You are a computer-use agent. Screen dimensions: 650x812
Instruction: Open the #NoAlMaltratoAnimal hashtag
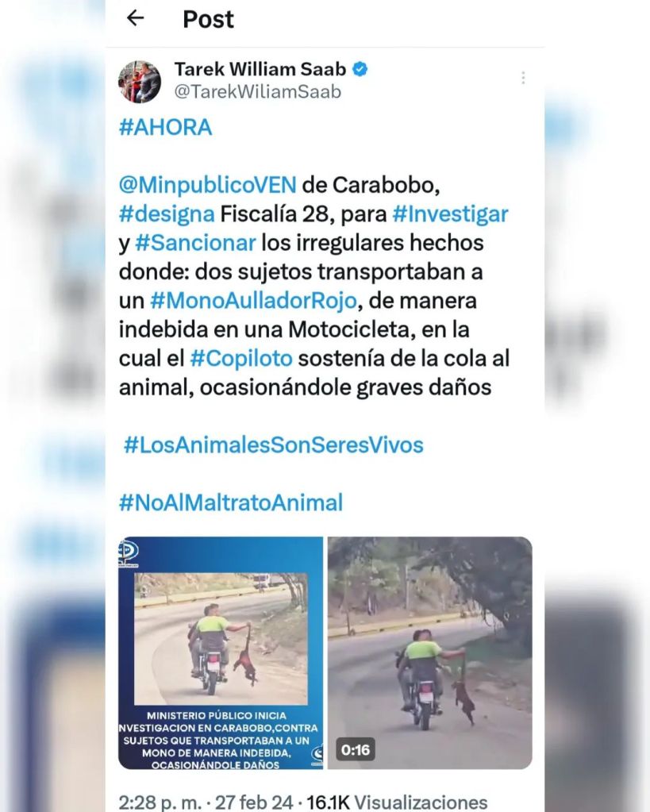tap(230, 503)
